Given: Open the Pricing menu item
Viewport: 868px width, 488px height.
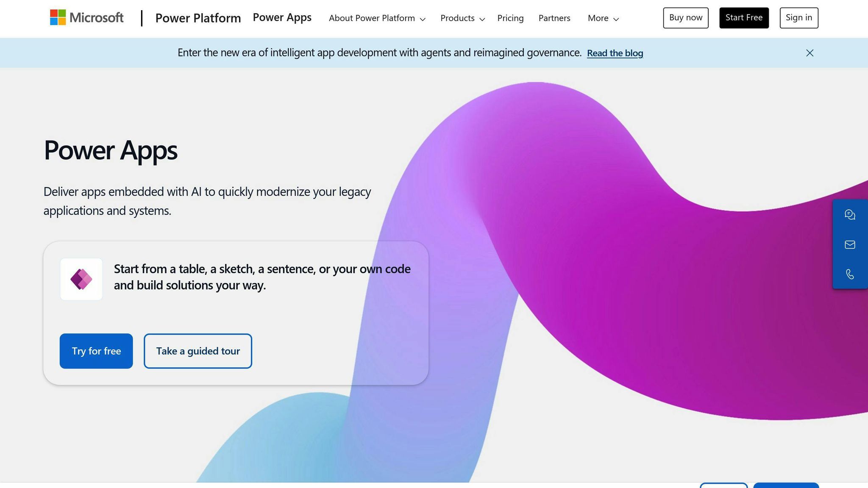Looking at the screenshot, I should (510, 18).
